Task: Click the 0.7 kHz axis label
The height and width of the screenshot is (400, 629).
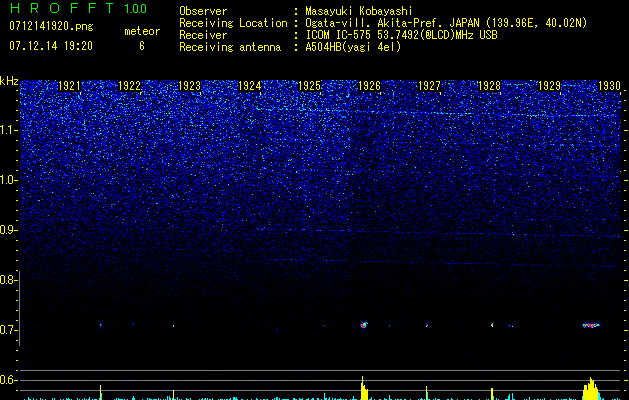Action: point(7,330)
